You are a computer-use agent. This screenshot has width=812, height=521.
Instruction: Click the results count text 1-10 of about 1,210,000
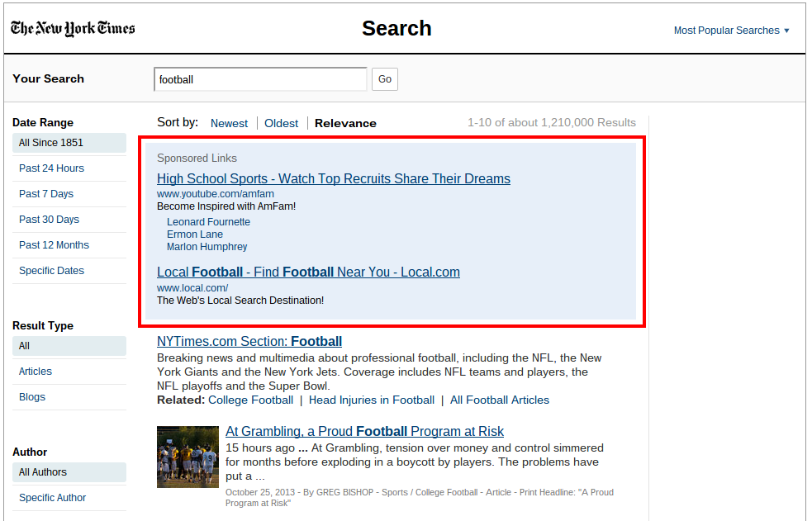552,123
